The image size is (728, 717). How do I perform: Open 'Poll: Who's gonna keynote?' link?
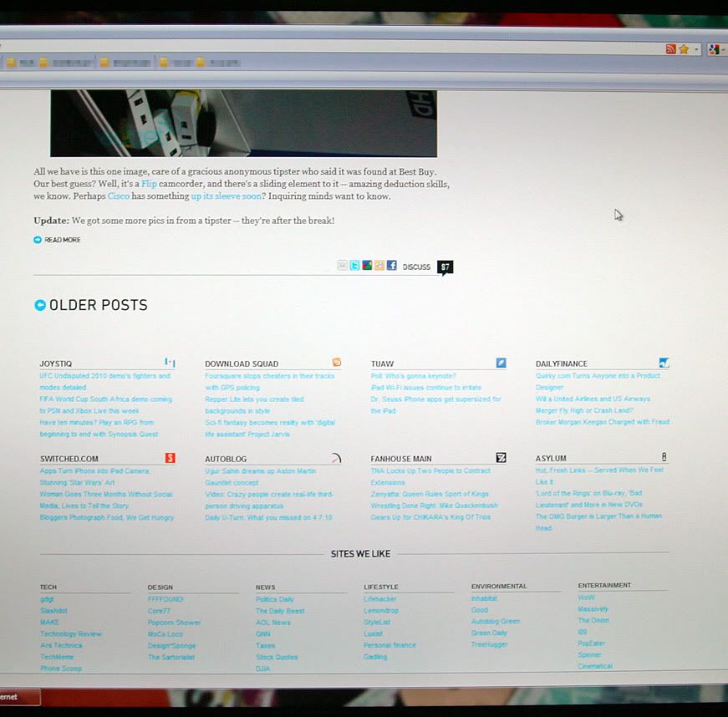(413, 376)
